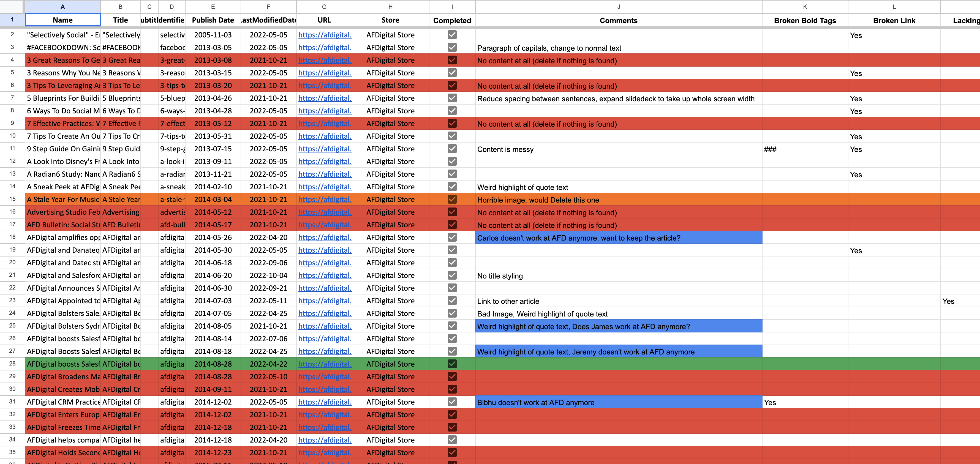Open URL link in row 2 Selectively Social
The height and width of the screenshot is (464, 980).
pos(325,35)
